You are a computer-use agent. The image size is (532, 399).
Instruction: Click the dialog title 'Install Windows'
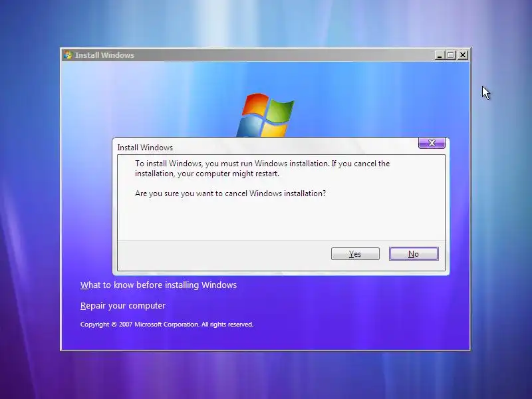pyautogui.click(x=145, y=148)
